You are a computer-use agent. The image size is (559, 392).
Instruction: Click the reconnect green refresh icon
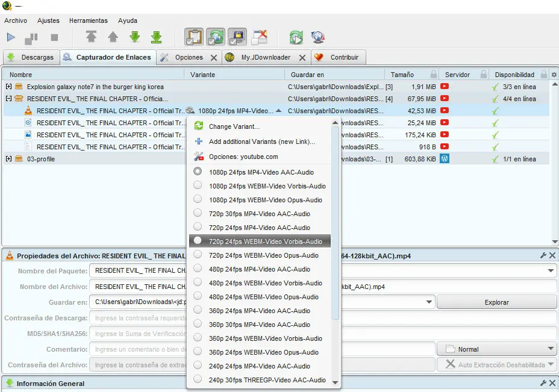pyautogui.click(x=296, y=37)
